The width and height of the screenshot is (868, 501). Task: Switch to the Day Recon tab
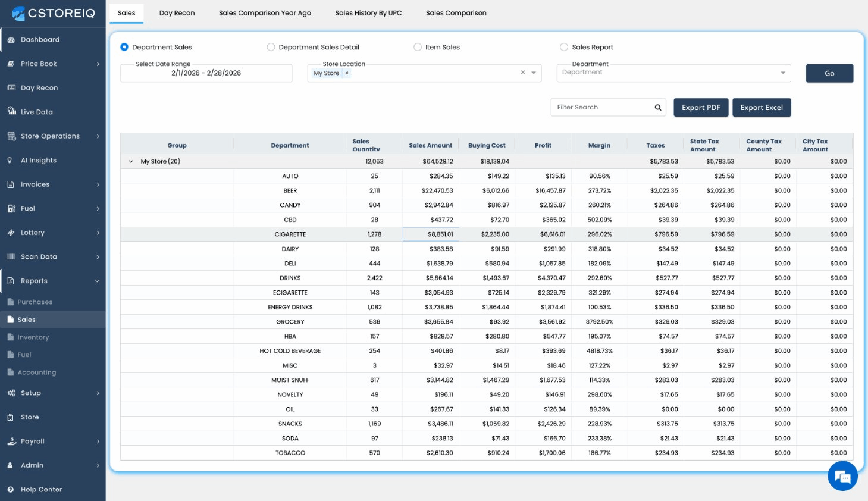pos(177,13)
